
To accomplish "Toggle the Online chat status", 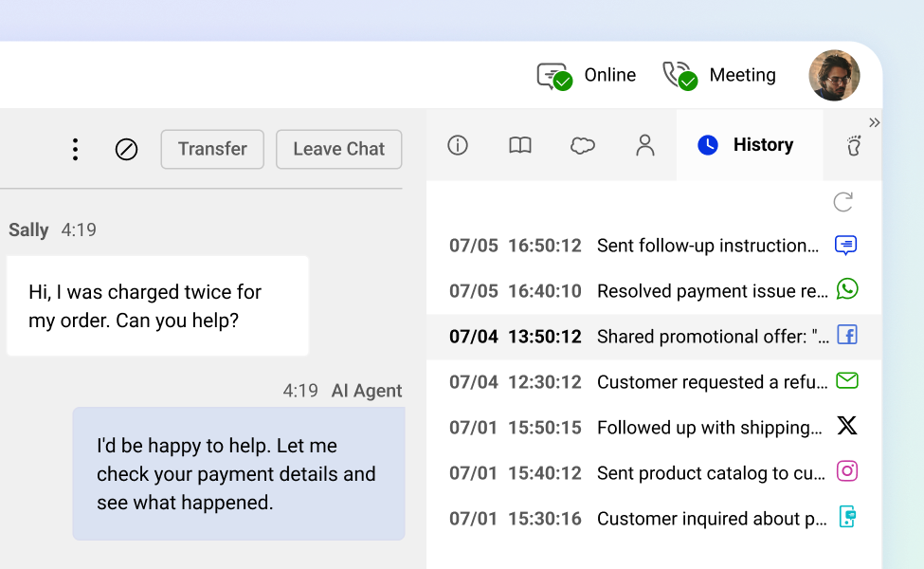I will pos(587,76).
